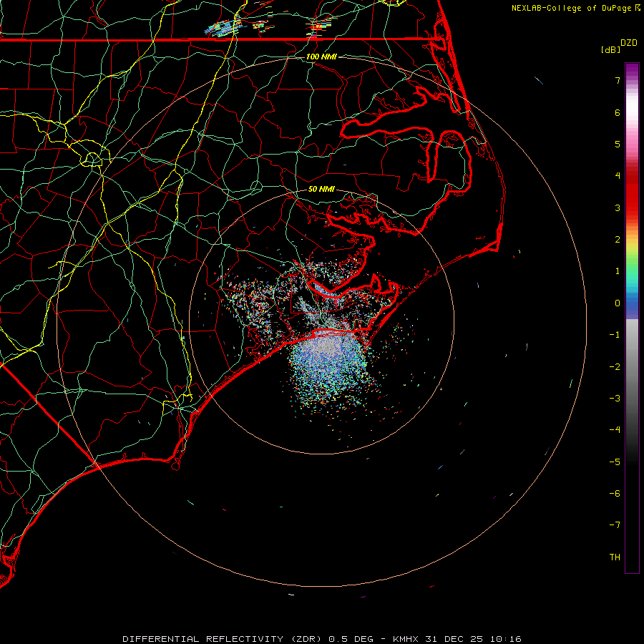This screenshot has height=644, width=644.
Task: Click the TH label on the color scale
Action: tap(615, 557)
